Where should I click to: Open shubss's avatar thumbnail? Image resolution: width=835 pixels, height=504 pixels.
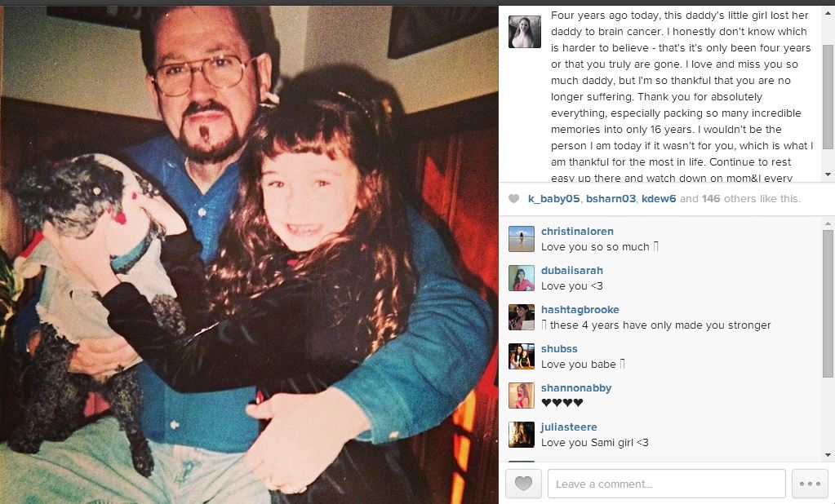click(522, 356)
